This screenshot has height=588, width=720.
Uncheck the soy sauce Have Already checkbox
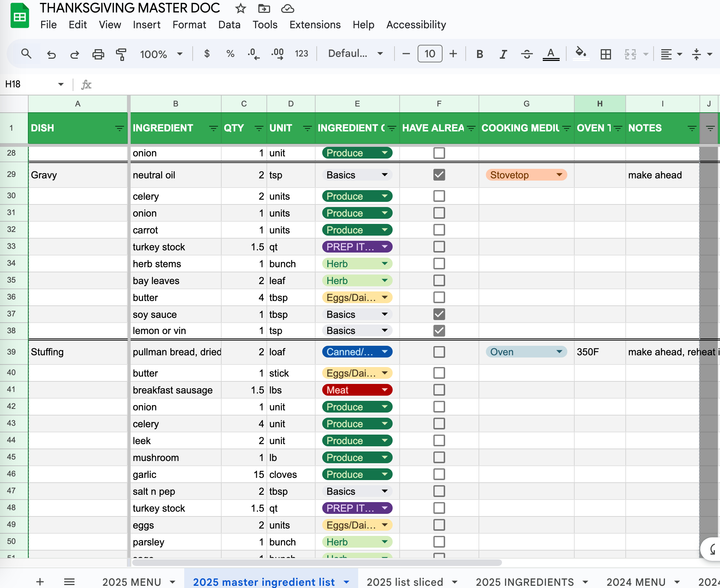(x=439, y=314)
